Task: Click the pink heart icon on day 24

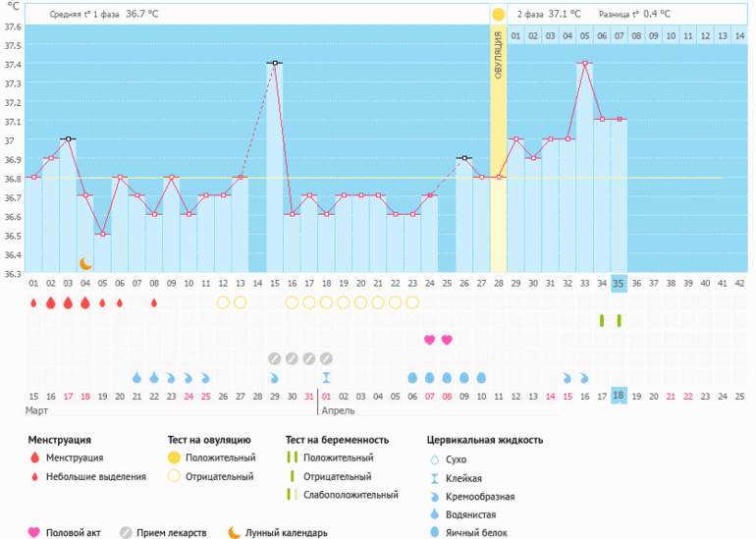Action: tap(429, 340)
